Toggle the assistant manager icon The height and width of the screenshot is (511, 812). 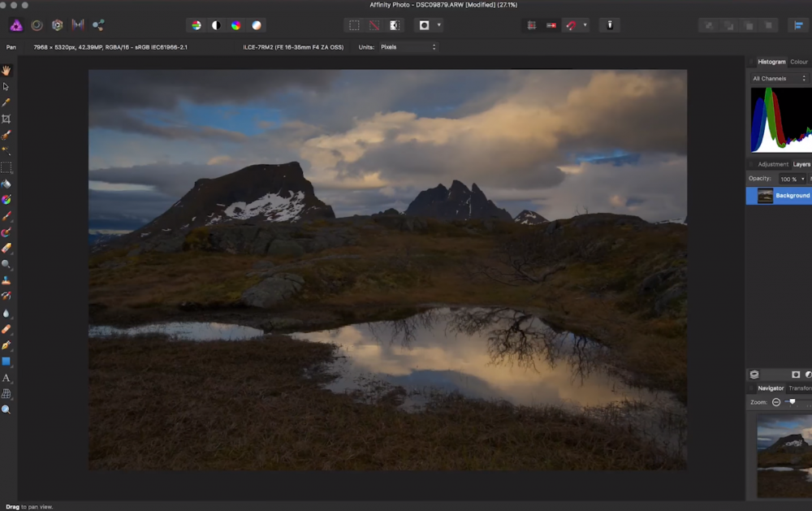coord(610,25)
